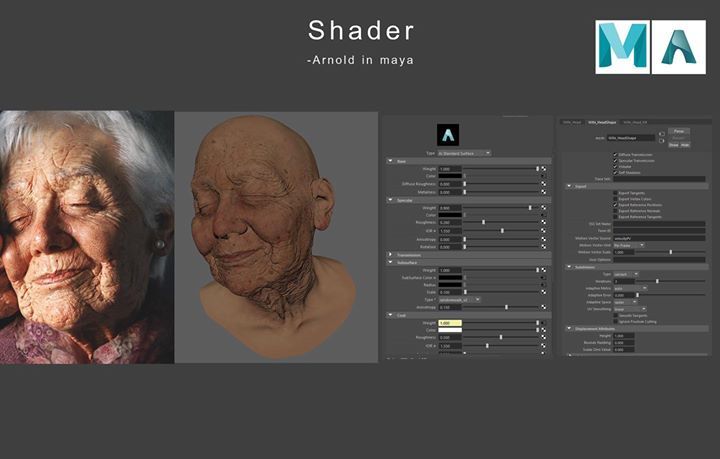The width and height of the screenshot is (720, 459).
Task: Enable Export Reference Normals checkbox
Action: click(x=615, y=211)
